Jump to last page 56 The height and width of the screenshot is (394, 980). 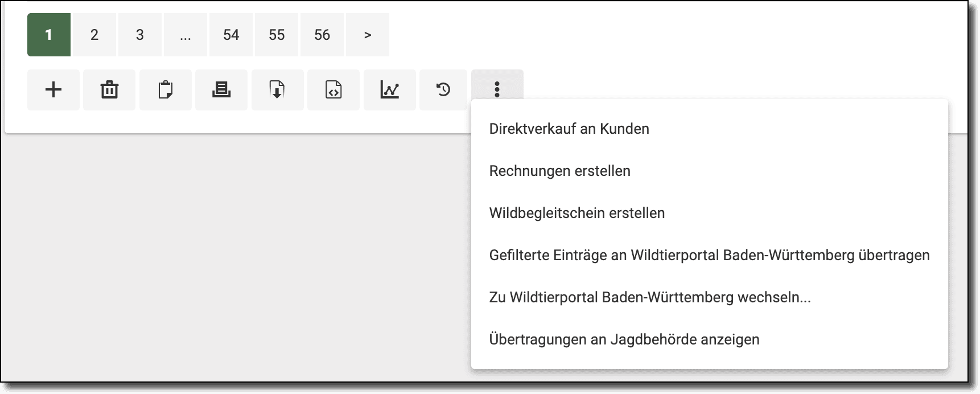click(x=322, y=35)
